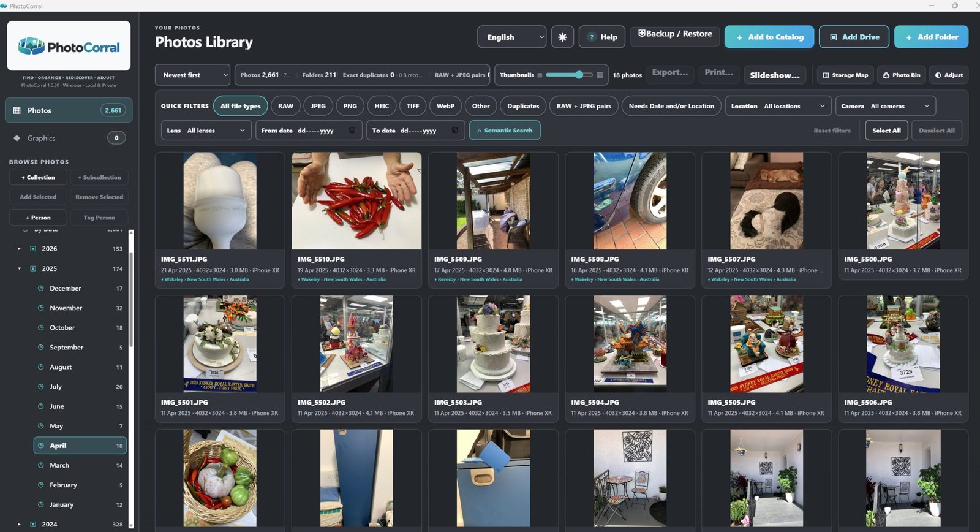
Task: Toggle the light/dark theme sun icon
Action: (x=562, y=37)
